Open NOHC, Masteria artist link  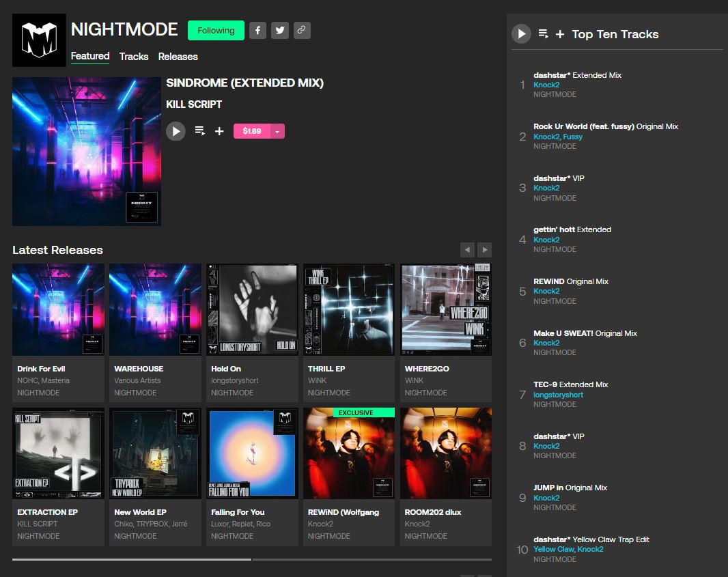[x=43, y=380]
